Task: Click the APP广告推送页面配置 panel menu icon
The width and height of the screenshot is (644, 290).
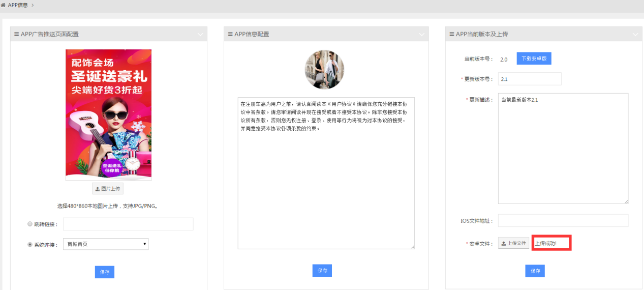Action: click(16, 34)
